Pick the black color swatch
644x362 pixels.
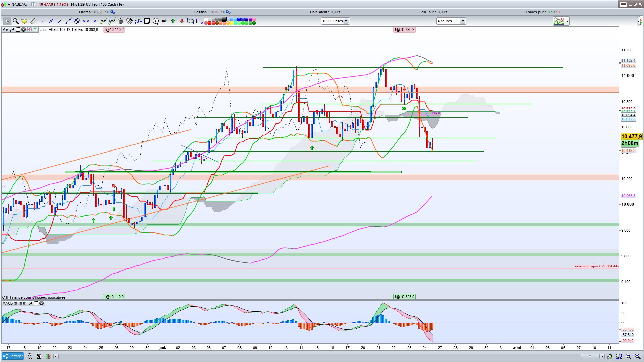tap(225, 19)
